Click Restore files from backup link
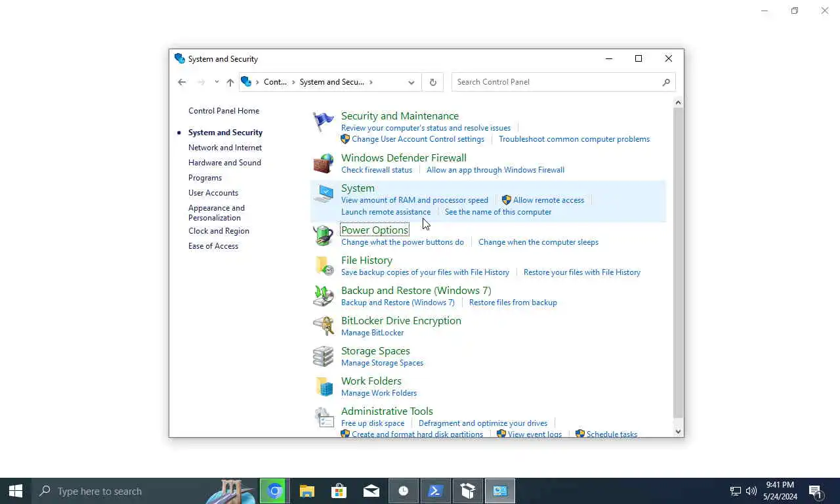This screenshot has width=840, height=504. (513, 303)
